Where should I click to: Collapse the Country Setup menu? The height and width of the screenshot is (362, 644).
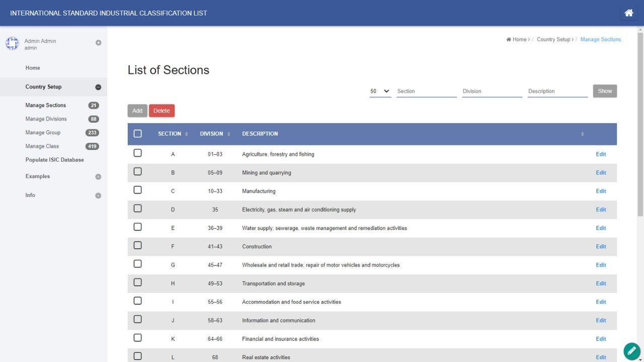98,87
